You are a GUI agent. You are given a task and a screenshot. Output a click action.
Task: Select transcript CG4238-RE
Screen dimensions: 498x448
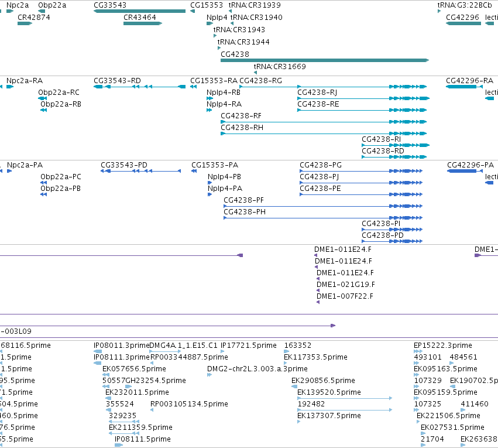(x=362, y=110)
